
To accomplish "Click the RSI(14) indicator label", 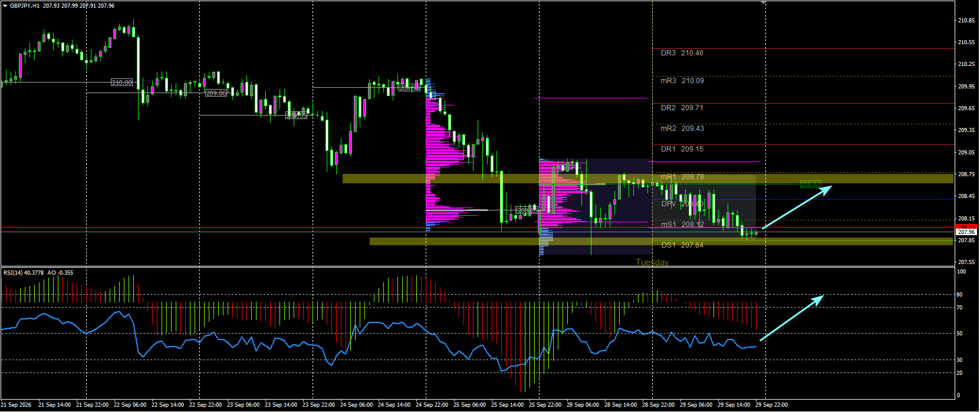I will (15, 272).
